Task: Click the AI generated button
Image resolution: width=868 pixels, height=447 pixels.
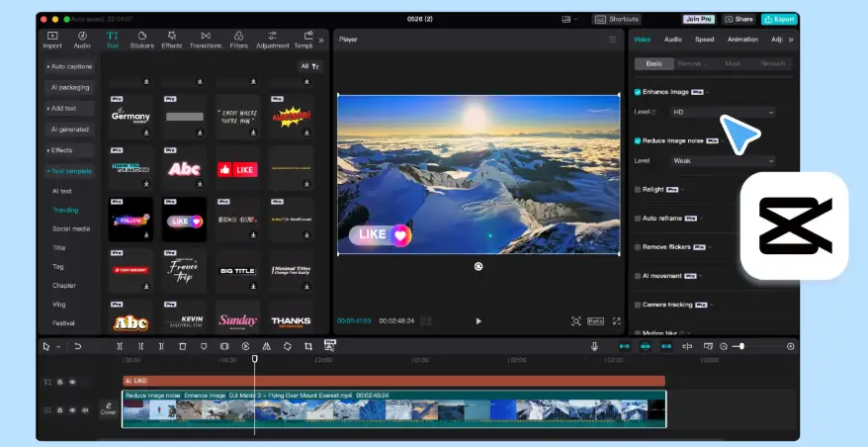Action: (69, 130)
